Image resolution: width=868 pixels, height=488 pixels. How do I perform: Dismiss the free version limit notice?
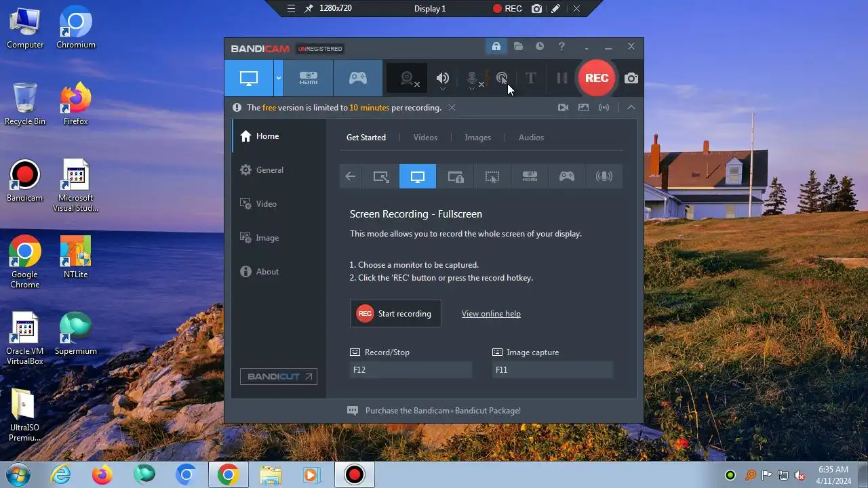pos(452,108)
